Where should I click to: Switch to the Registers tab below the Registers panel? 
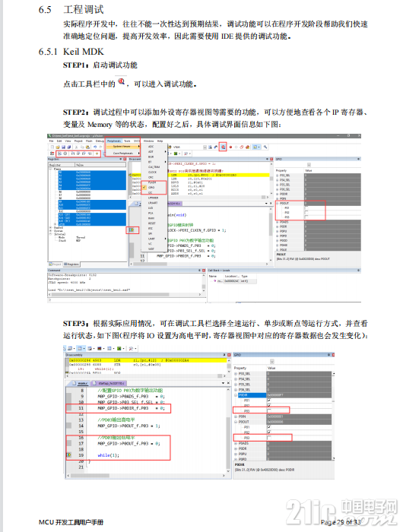(x=71, y=264)
